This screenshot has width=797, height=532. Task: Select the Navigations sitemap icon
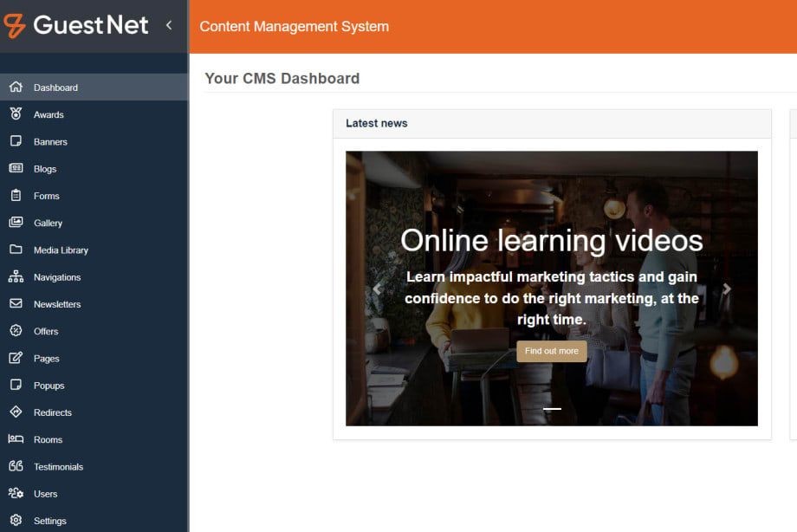point(17,276)
